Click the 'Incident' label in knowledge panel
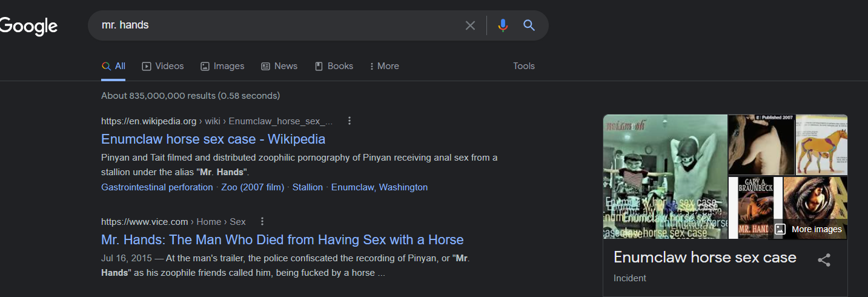This screenshot has width=868, height=297. [x=630, y=278]
